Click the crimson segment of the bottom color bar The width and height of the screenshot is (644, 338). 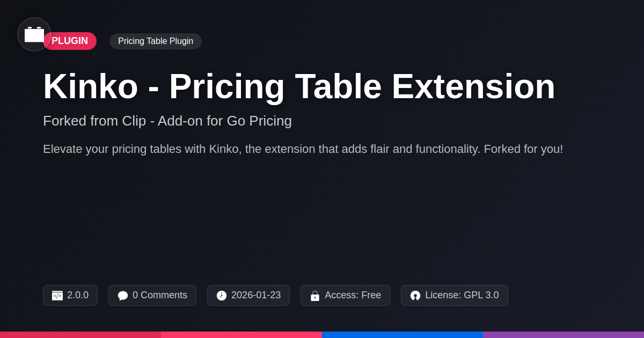pyautogui.click(x=80, y=335)
